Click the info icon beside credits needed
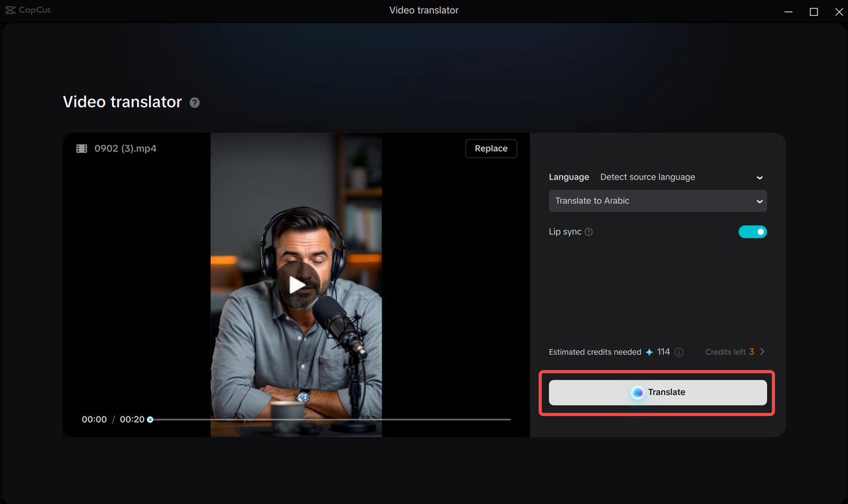Image resolution: width=848 pixels, height=504 pixels. (x=678, y=352)
